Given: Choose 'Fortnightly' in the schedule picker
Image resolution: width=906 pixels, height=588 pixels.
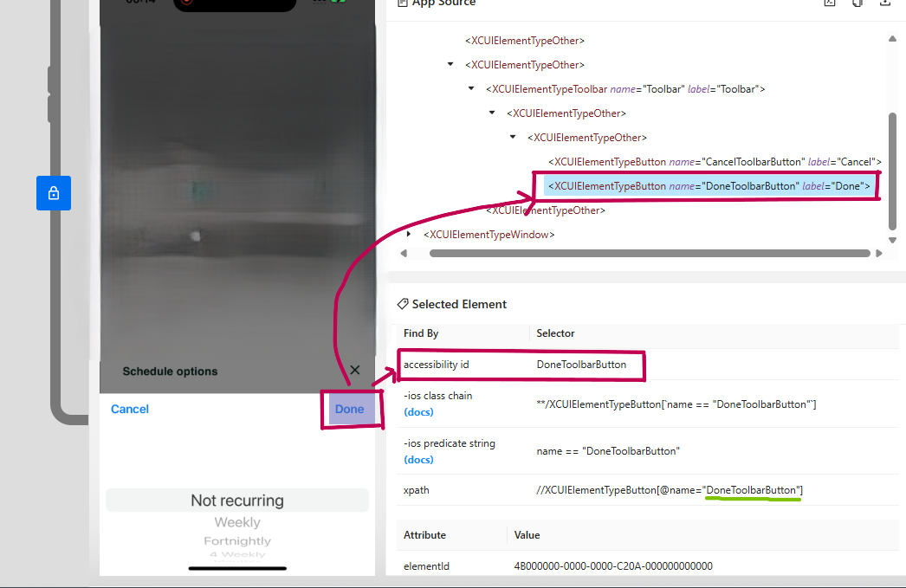Looking at the screenshot, I should click(237, 541).
